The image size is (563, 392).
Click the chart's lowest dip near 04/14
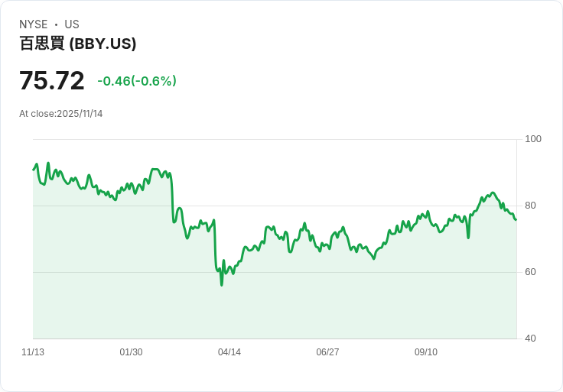(x=222, y=284)
